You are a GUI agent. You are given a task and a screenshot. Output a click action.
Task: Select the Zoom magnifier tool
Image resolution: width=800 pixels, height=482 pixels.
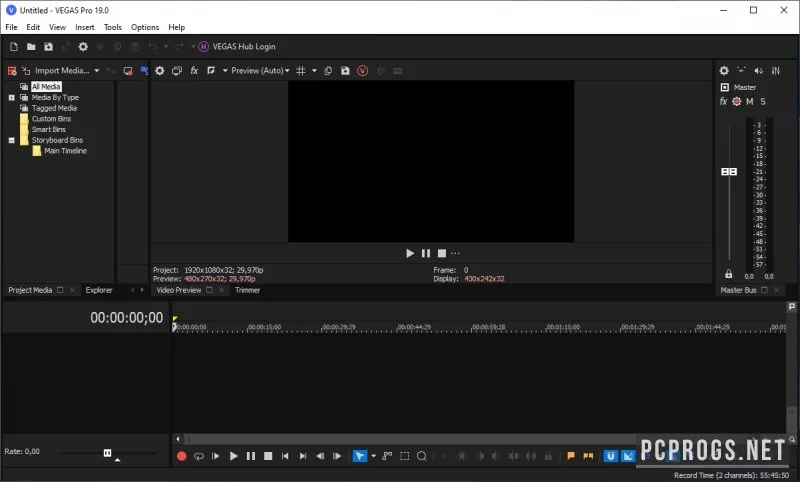(422, 456)
